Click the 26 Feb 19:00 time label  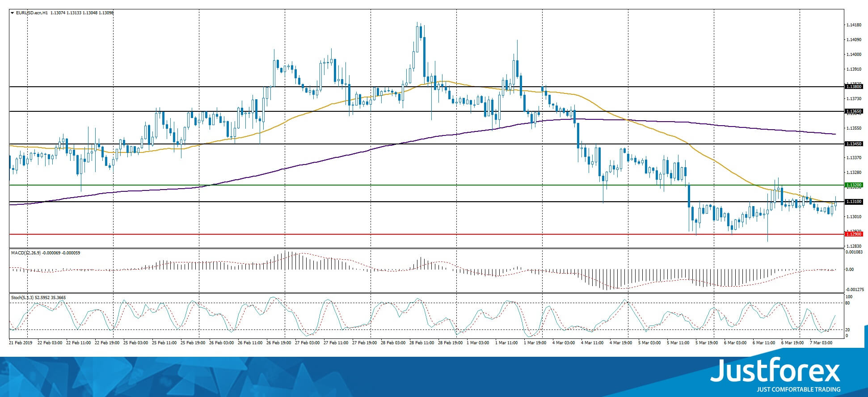pyautogui.click(x=279, y=343)
